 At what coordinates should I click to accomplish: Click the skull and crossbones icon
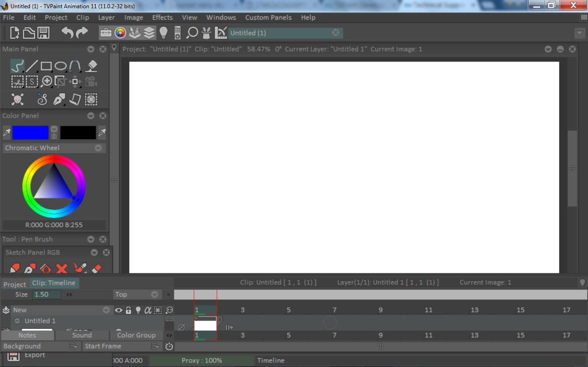point(17,99)
